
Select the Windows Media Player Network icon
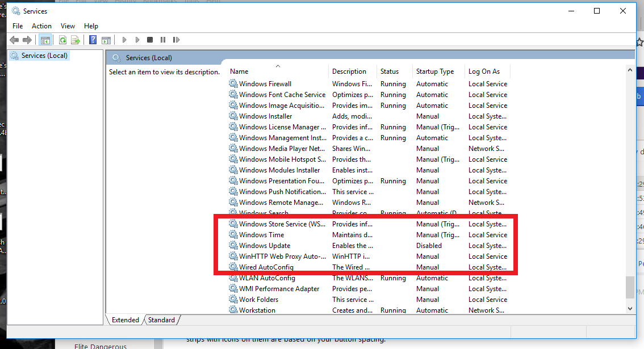coord(233,148)
